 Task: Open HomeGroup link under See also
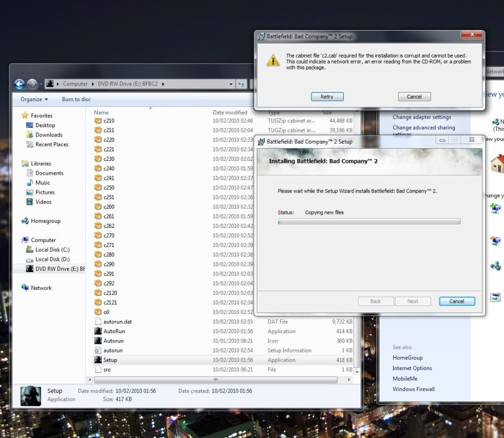click(407, 358)
